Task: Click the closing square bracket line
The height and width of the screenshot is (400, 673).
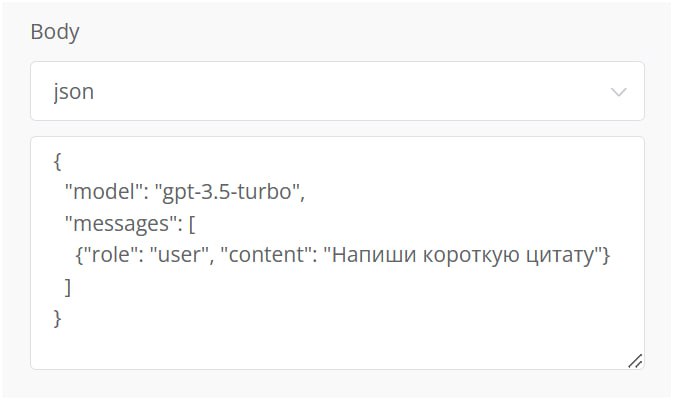Action: click(x=67, y=288)
